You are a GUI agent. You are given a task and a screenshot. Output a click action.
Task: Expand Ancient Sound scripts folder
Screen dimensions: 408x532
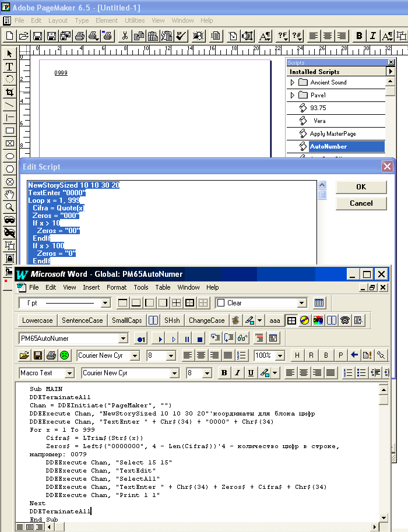tap(292, 82)
